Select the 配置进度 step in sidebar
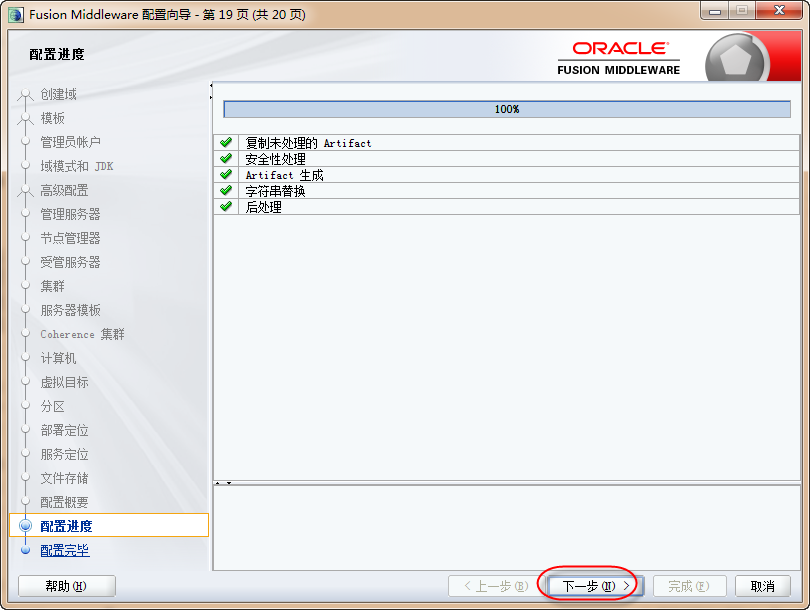This screenshot has width=810, height=610. coord(109,526)
